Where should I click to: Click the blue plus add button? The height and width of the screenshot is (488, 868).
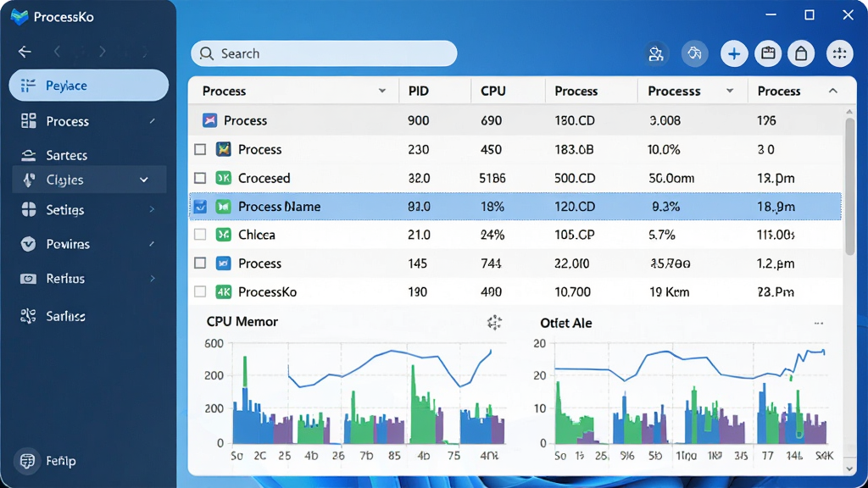pos(734,53)
